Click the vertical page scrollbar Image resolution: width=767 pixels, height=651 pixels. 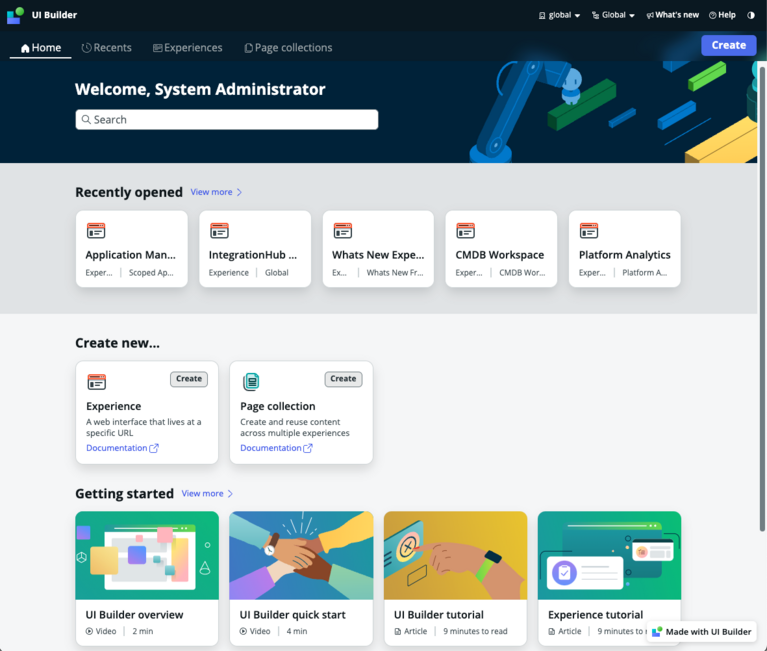pyautogui.click(x=762, y=298)
